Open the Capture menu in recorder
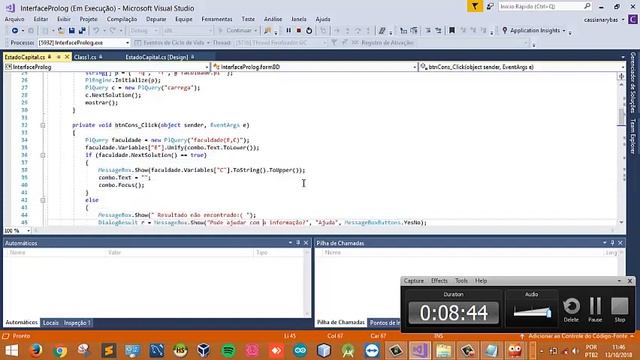640x360 pixels. [413, 281]
